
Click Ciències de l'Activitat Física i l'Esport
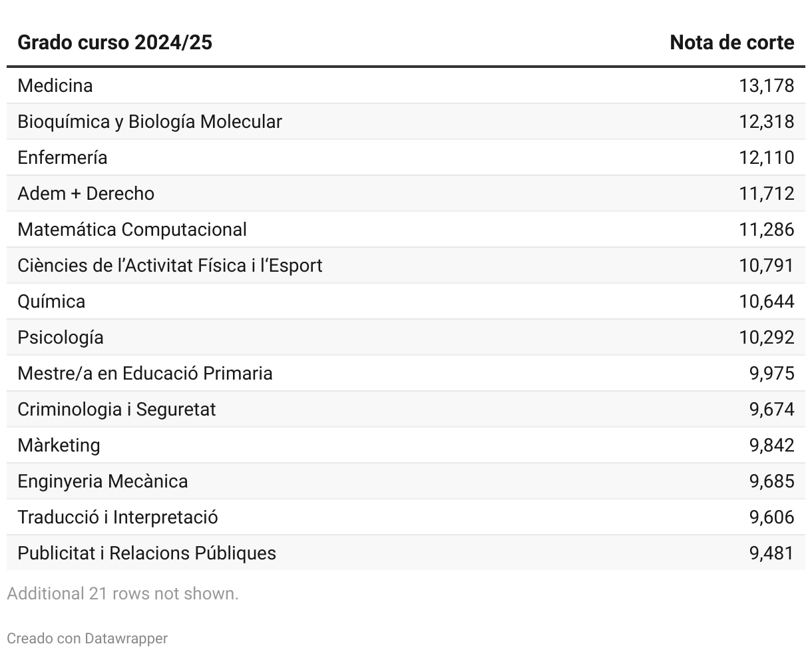[170, 265]
